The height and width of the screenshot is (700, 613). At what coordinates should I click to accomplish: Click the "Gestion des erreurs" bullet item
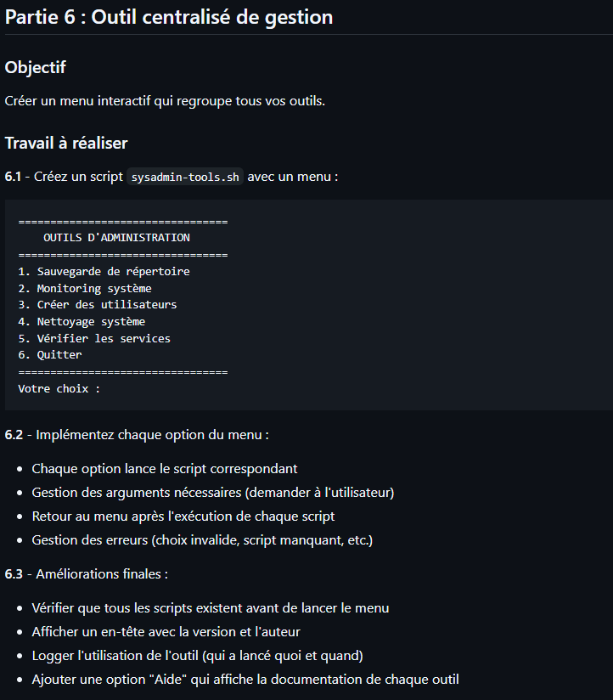coord(202,540)
